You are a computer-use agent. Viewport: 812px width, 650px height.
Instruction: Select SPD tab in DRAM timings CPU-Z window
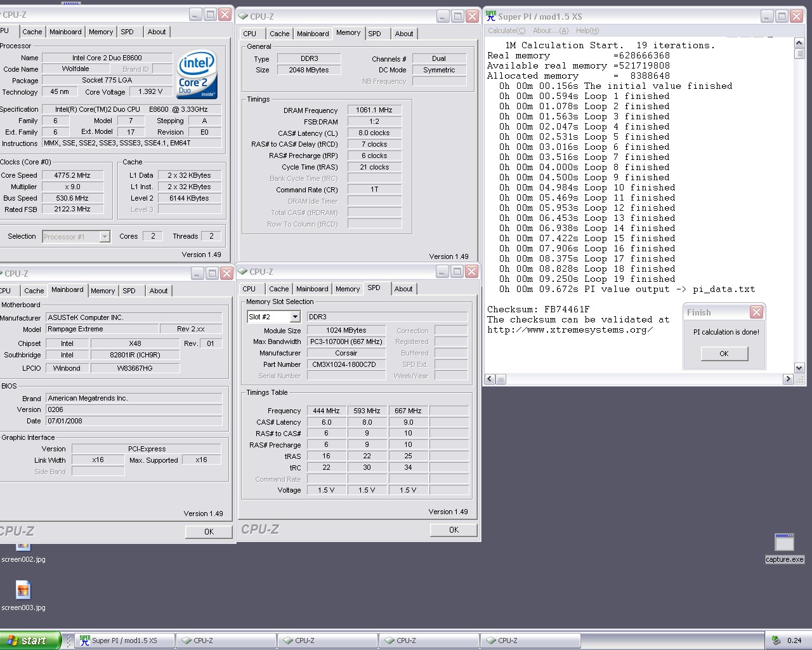[x=375, y=34]
